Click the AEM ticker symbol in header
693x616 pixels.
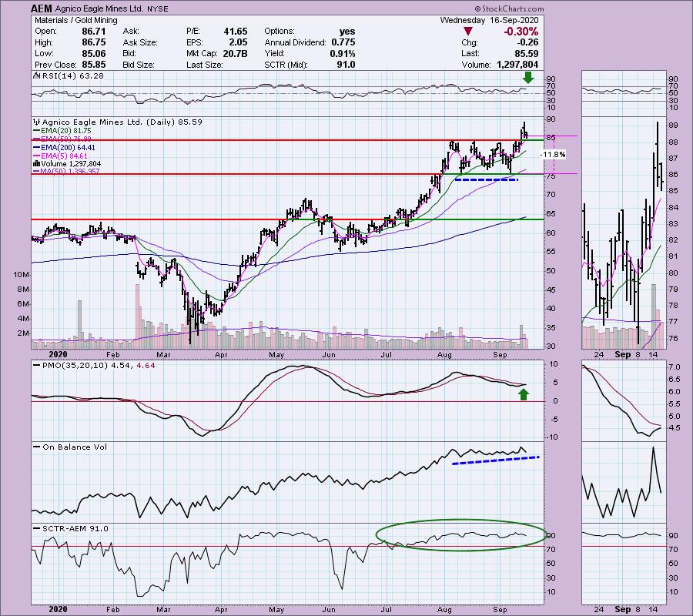[x=43, y=9]
